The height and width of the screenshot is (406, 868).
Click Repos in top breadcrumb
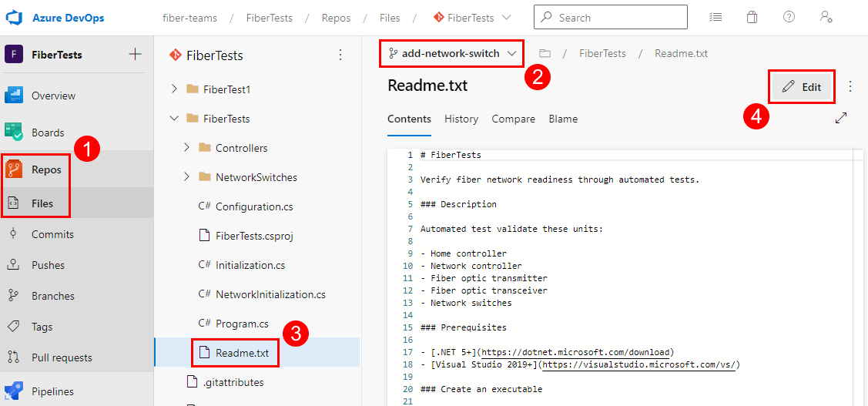(x=336, y=18)
